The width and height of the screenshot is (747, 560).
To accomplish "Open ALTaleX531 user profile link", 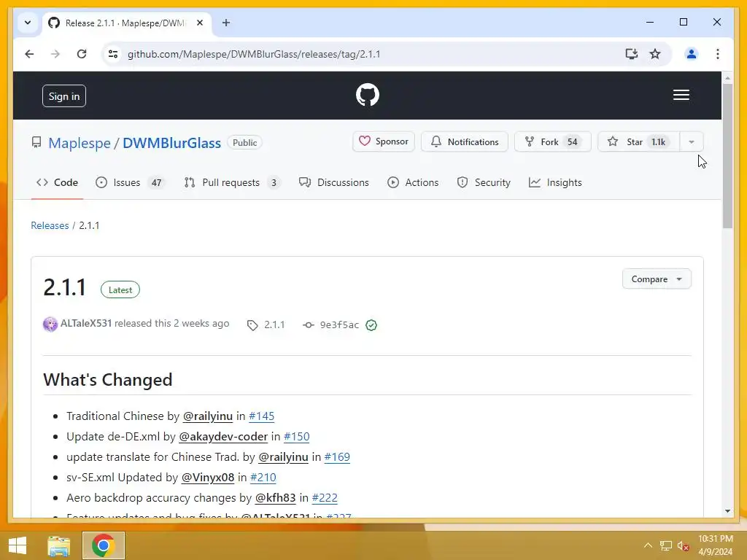I will 86,323.
